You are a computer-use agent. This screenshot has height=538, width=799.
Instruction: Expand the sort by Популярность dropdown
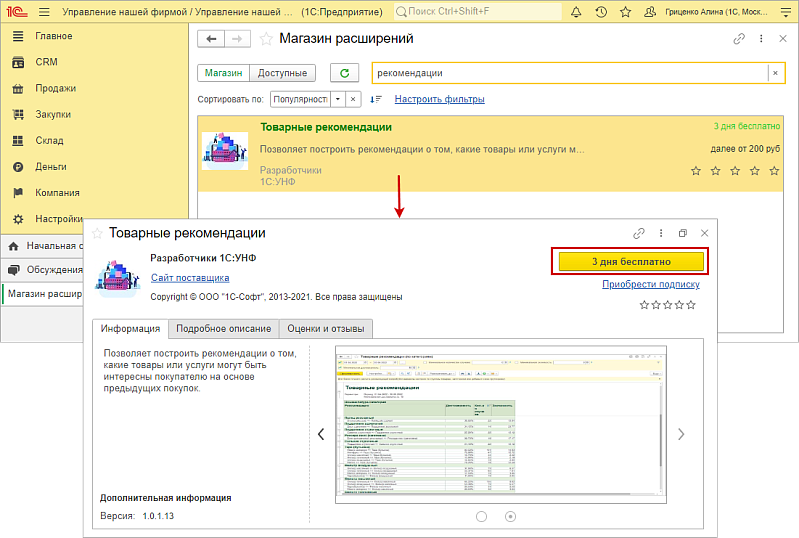coord(338,99)
